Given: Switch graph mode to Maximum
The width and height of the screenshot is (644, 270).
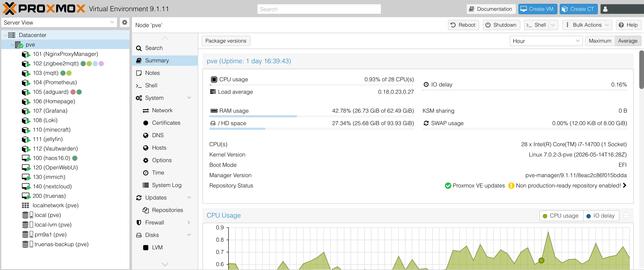Looking at the screenshot, I should point(600,41).
